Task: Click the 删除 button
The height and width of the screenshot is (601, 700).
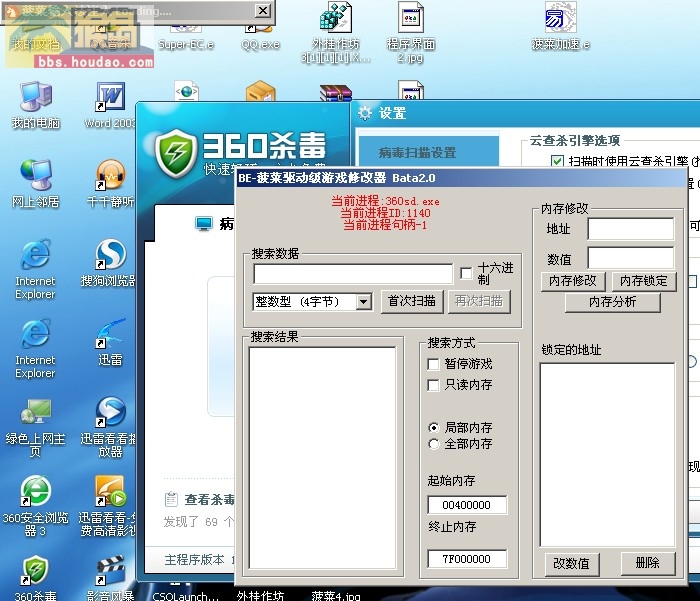Action: click(648, 563)
